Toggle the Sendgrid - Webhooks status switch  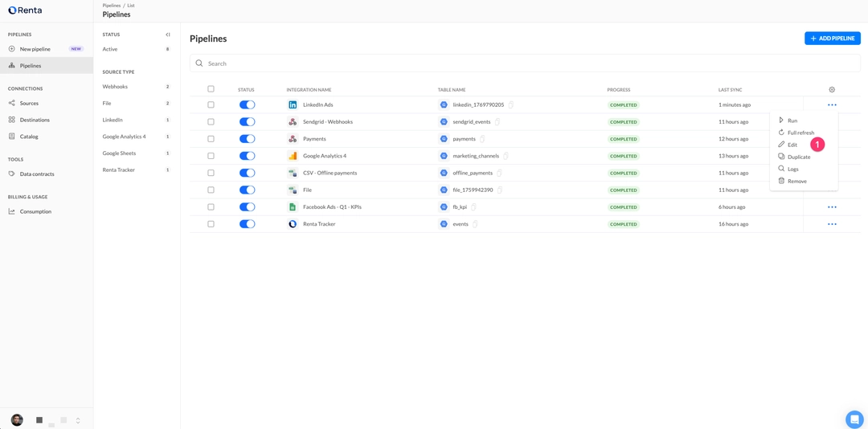click(248, 122)
